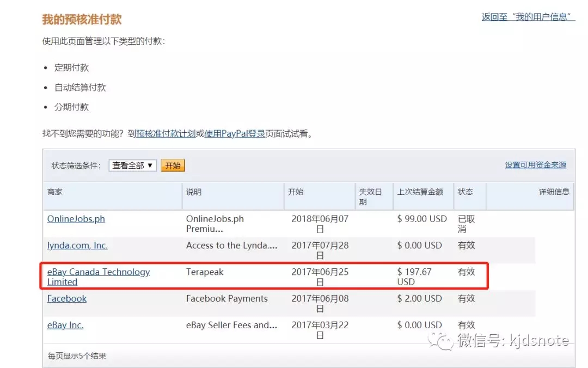Expand the 查看全部 status filter dropdown
588x368 pixels.
pyautogui.click(x=132, y=165)
